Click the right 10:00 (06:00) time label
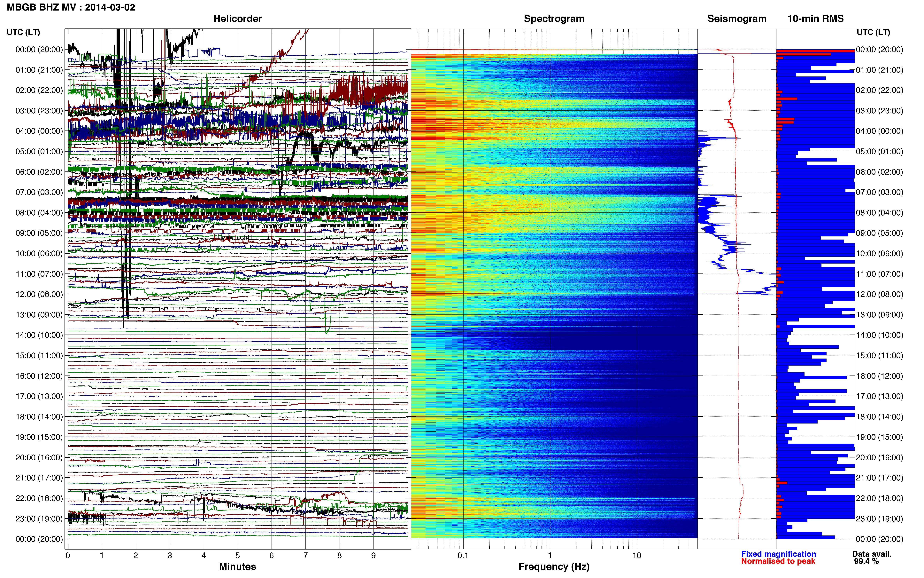Screen dimensions: 924x578 [879, 253]
